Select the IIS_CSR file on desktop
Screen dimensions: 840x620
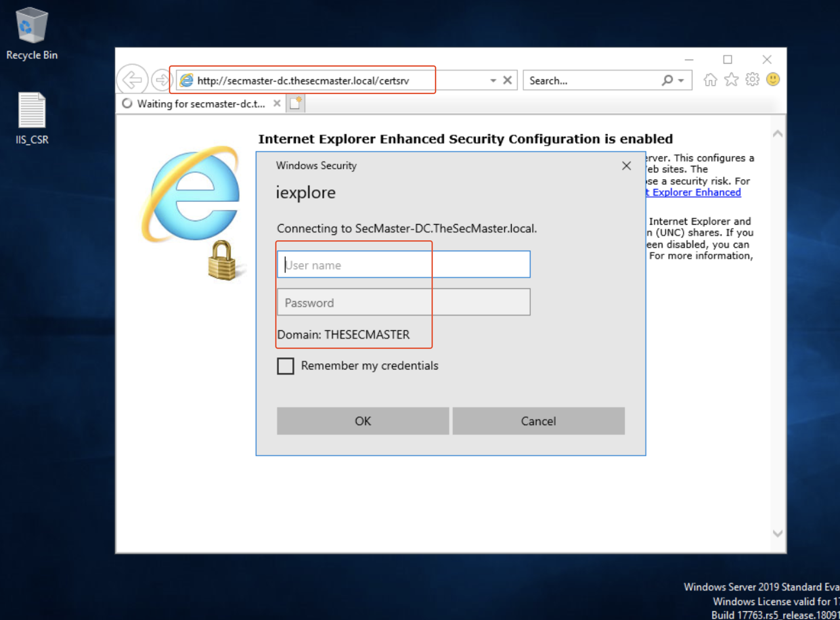[x=32, y=118]
